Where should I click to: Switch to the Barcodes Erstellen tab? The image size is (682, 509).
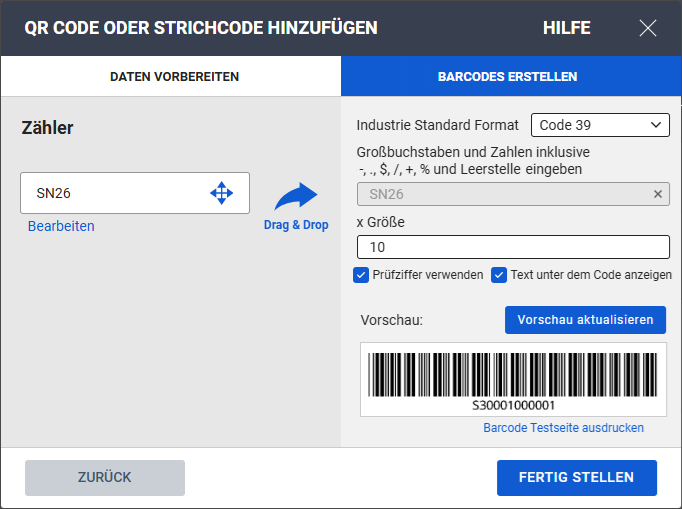(511, 76)
